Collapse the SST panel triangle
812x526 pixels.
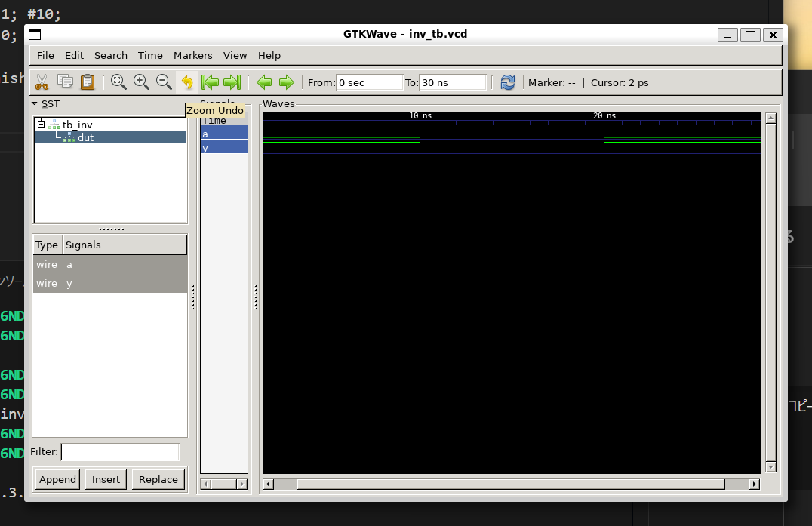35,104
